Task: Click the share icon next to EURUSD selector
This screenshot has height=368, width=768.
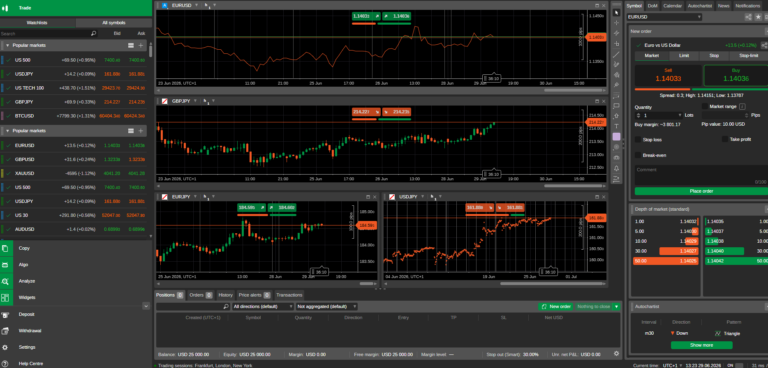Action: (x=748, y=17)
